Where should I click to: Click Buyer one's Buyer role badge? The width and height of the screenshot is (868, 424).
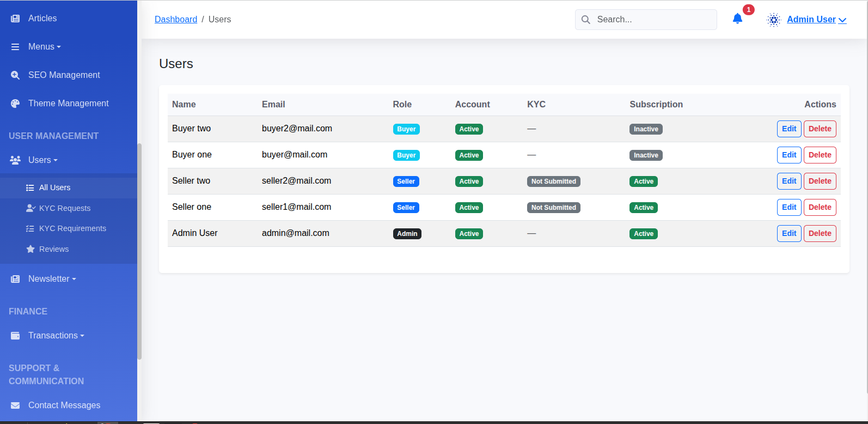[406, 155]
